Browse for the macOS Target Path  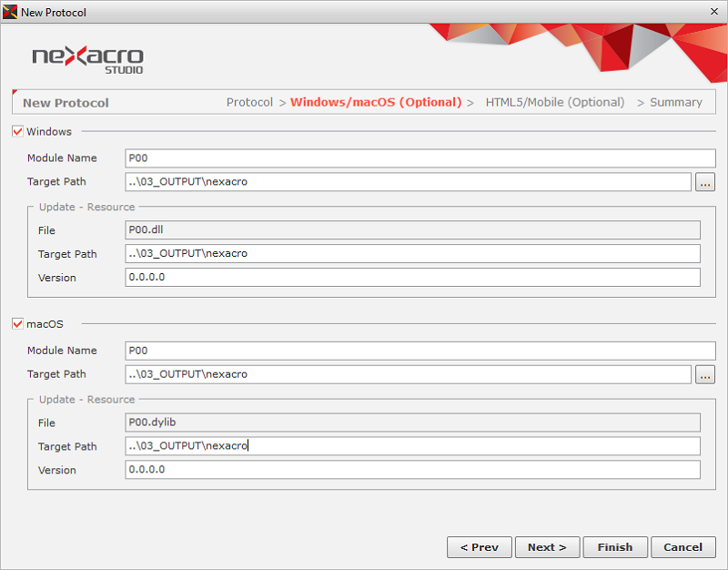coord(704,374)
